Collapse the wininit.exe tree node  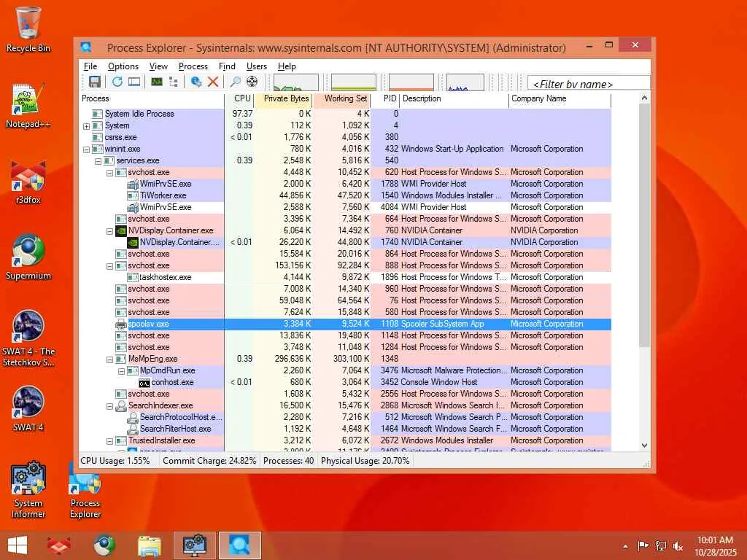(86, 149)
